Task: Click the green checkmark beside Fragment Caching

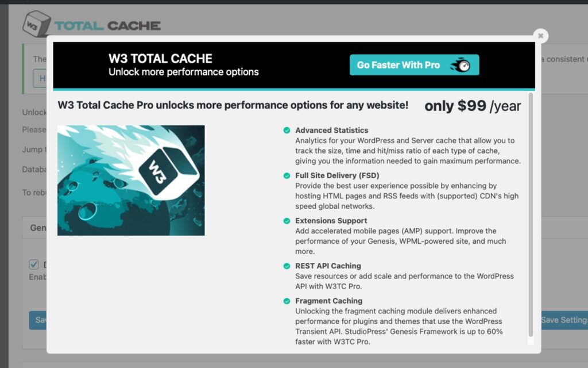Action: (287, 301)
